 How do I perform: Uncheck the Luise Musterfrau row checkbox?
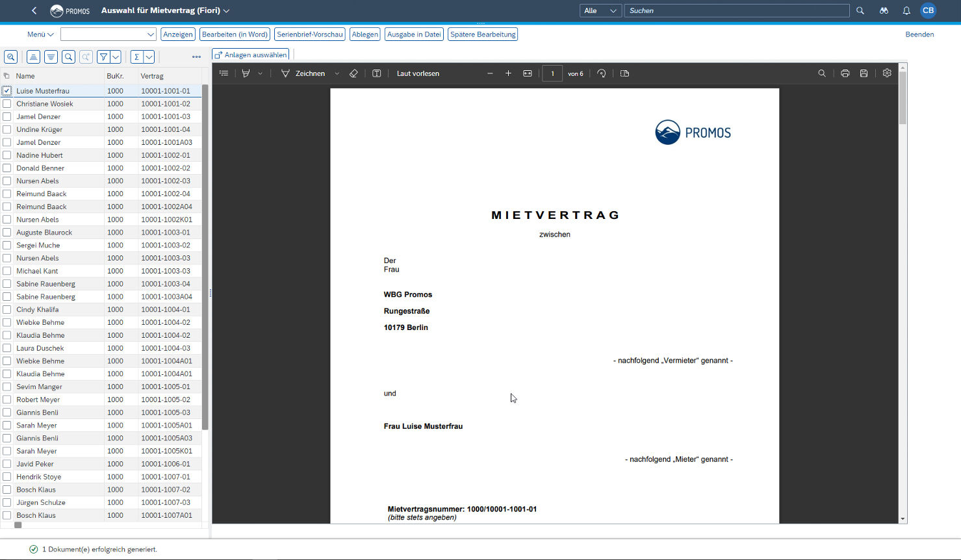pyautogui.click(x=7, y=91)
